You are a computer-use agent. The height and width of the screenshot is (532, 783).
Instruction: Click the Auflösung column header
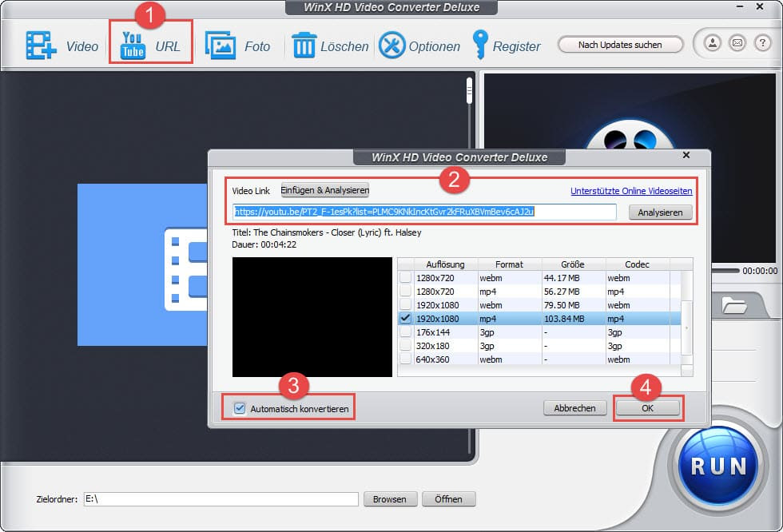pyautogui.click(x=446, y=264)
